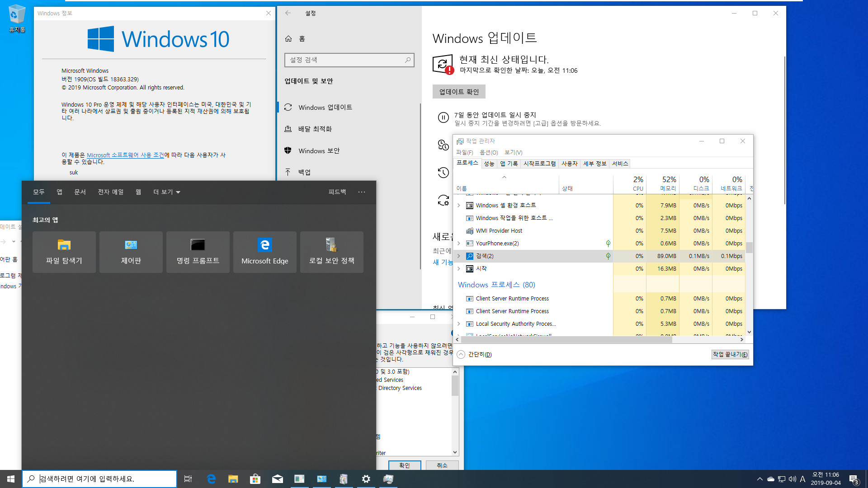Click the Settings search field
The height and width of the screenshot is (488, 868).
[x=349, y=60]
